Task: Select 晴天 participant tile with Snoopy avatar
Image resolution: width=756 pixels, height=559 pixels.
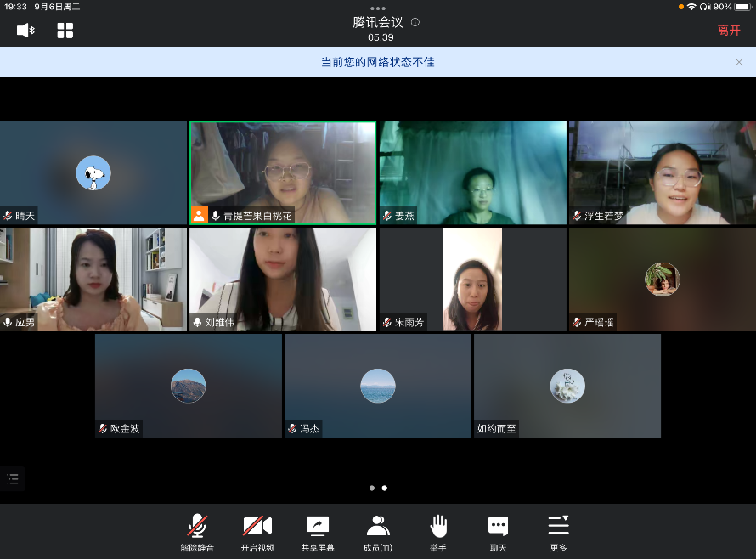Action: pos(93,172)
